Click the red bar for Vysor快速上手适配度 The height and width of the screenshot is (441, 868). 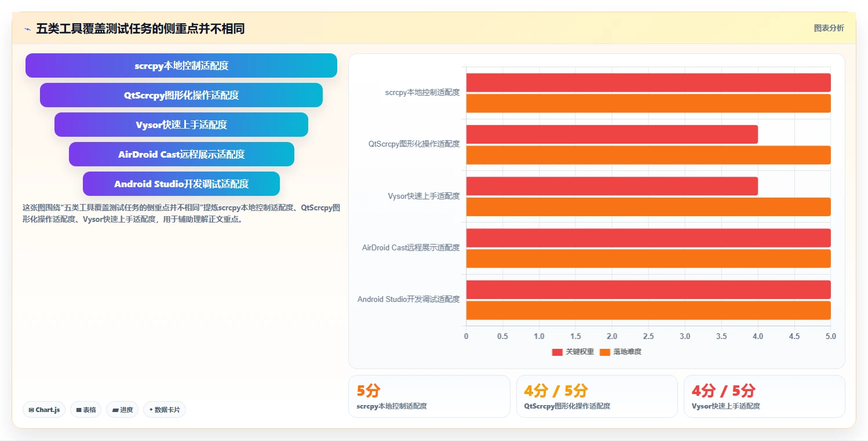click(x=612, y=186)
